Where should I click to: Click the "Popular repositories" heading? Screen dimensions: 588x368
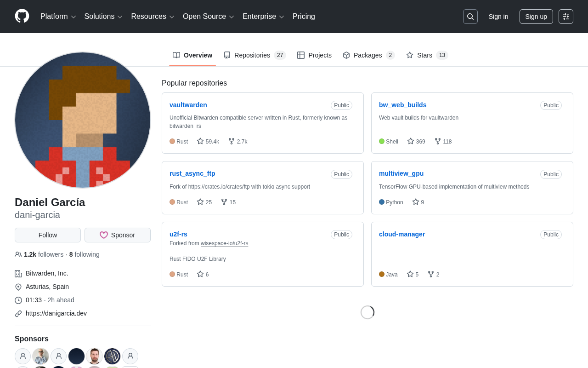(194, 83)
